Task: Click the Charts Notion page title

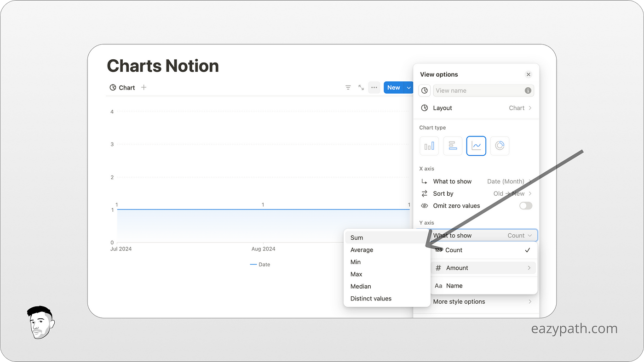Action: tap(163, 66)
